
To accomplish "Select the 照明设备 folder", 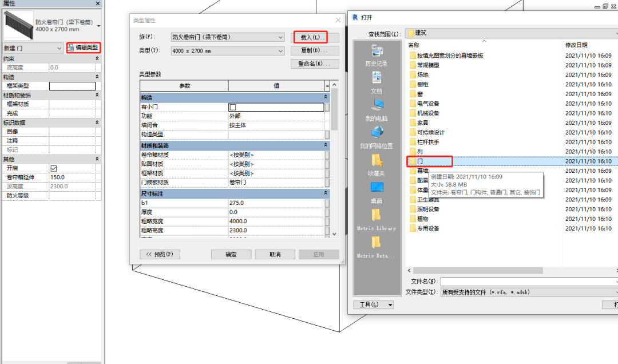I will (x=424, y=209).
